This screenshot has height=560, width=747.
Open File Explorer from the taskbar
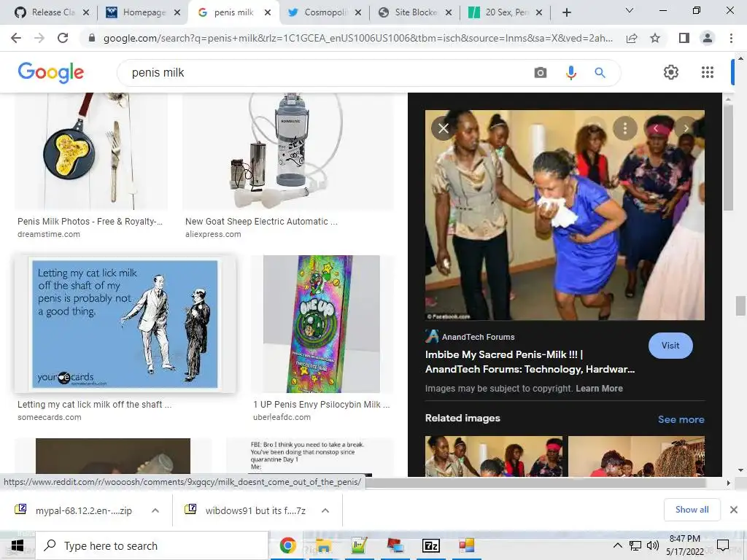point(323,545)
